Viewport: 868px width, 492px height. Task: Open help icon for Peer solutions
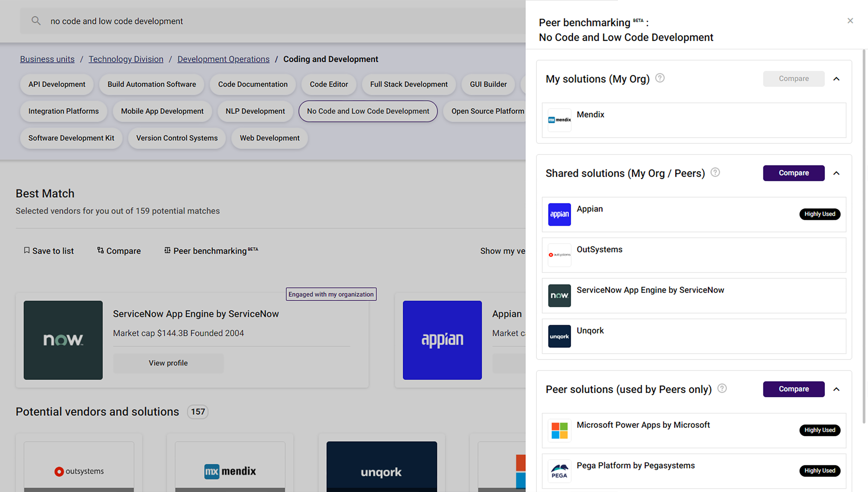pos(722,388)
